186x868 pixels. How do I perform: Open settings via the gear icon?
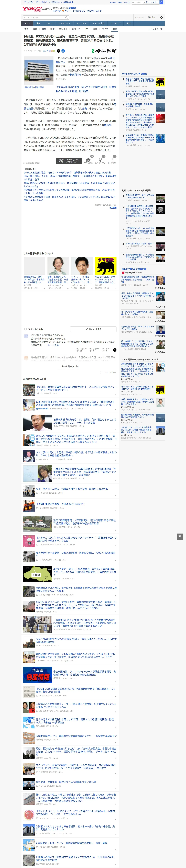click(161, 18)
